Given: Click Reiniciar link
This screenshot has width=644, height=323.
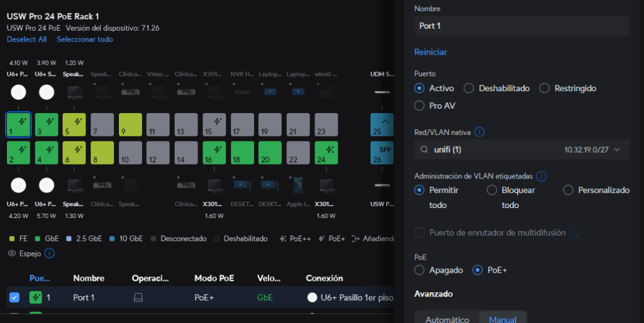Looking at the screenshot, I should click(x=430, y=52).
